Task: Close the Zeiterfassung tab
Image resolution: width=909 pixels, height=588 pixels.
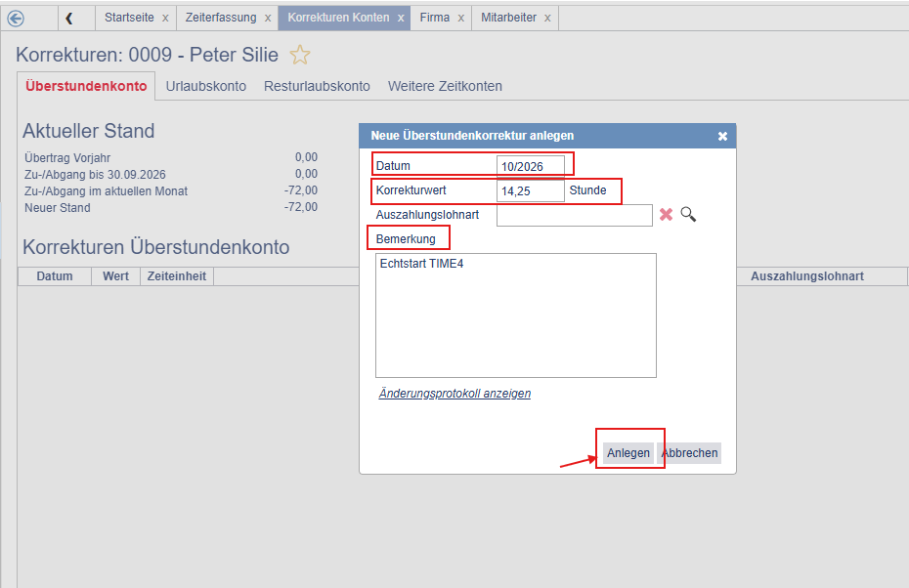Action: (268, 18)
